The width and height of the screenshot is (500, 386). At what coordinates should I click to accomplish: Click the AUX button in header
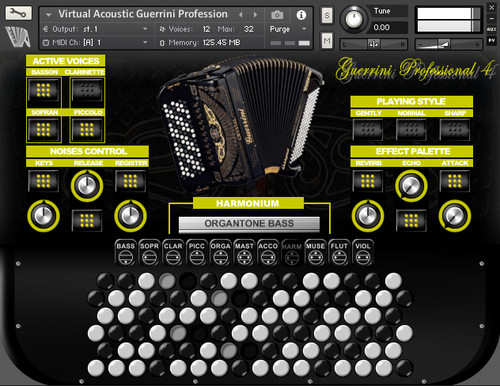pos(491,29)
